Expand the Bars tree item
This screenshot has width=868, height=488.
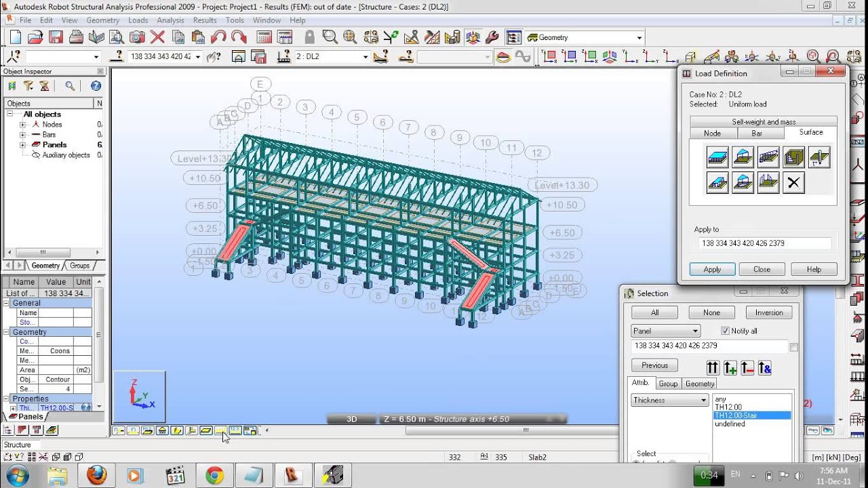(x=22, y=135)
